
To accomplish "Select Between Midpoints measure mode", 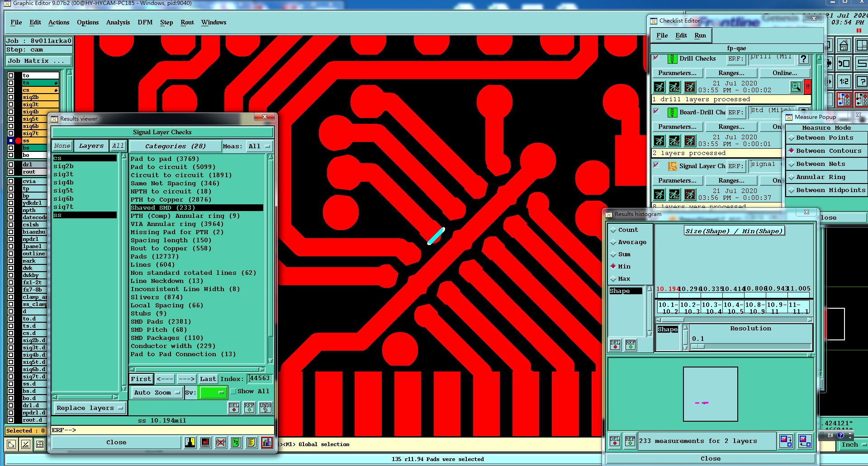I will pos(827,190).
